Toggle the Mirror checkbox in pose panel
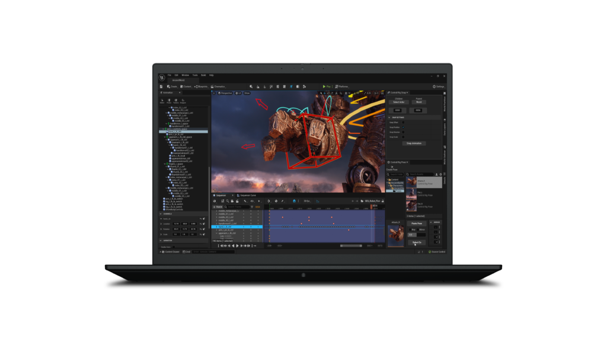The image size is (607, 364). [418, 229]
